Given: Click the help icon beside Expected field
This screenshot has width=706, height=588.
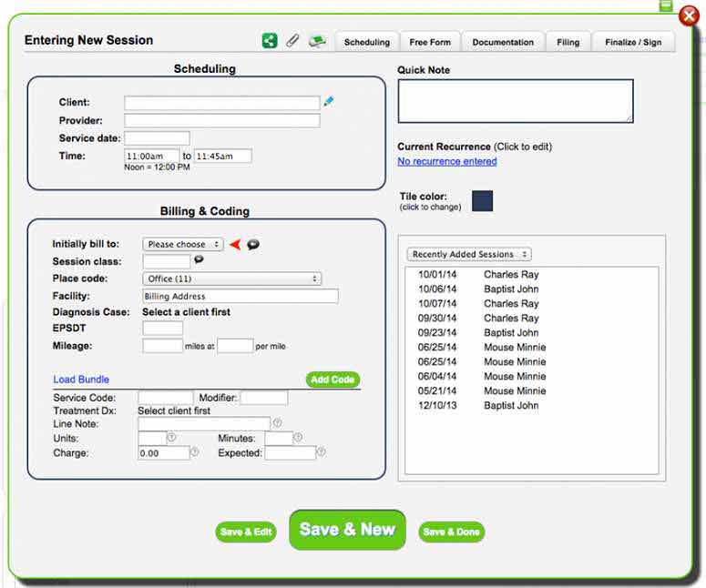Looking at the screenshot, I should [321, 452].
